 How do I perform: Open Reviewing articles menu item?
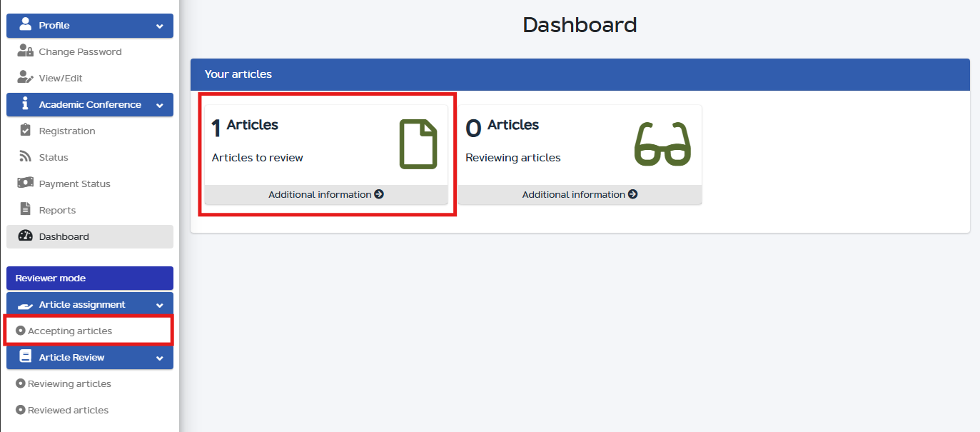coord(69,383)
